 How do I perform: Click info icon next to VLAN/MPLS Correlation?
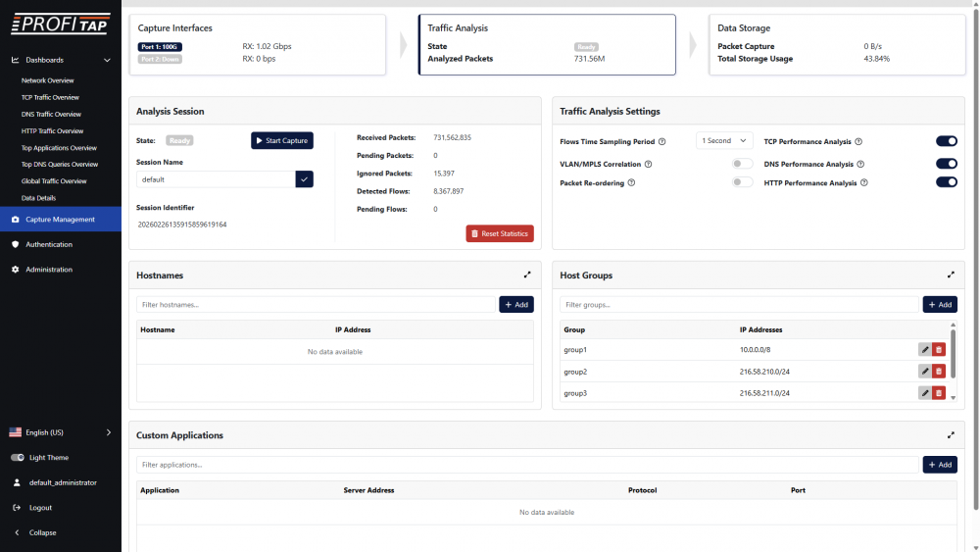648,164
